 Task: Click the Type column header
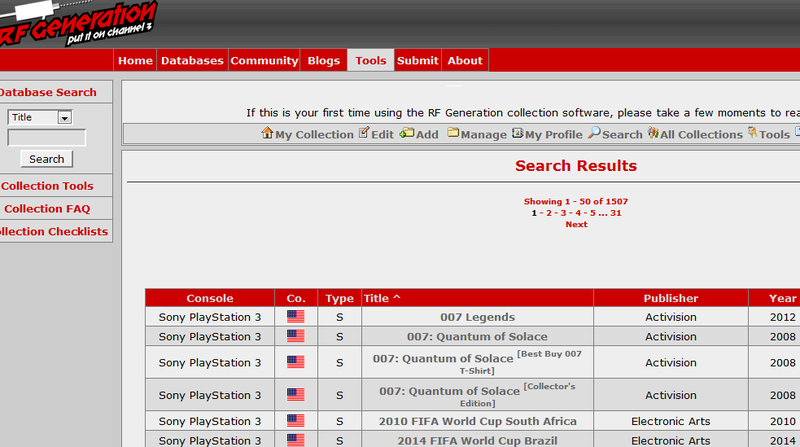click(x=339, y=298)
